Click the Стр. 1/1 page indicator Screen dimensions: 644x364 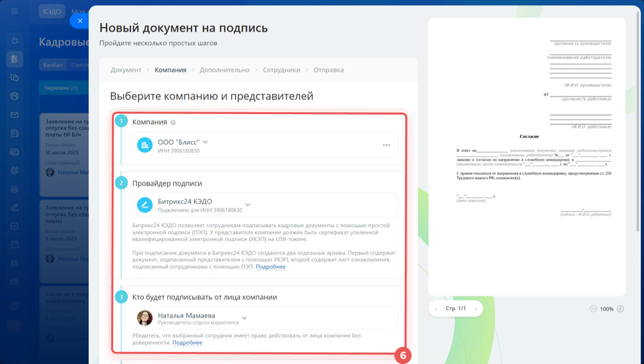tap(456, 309)
